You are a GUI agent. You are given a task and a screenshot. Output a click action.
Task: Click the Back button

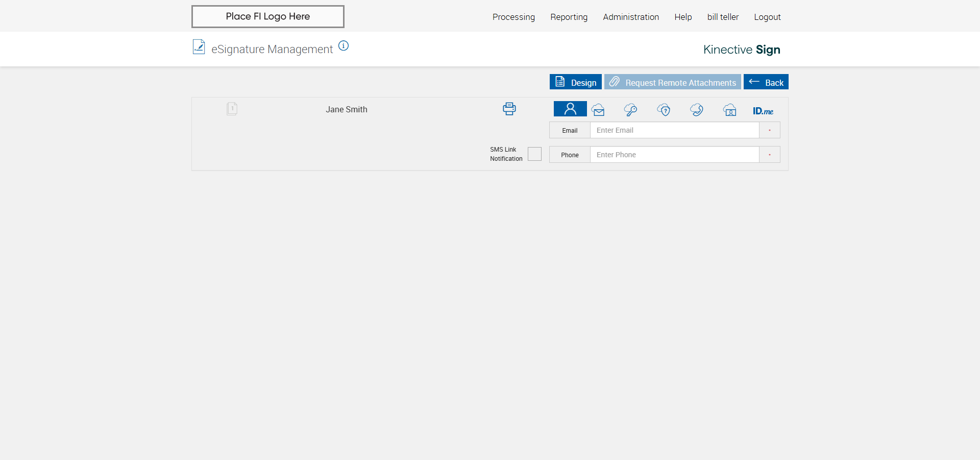tap(766, 82)
